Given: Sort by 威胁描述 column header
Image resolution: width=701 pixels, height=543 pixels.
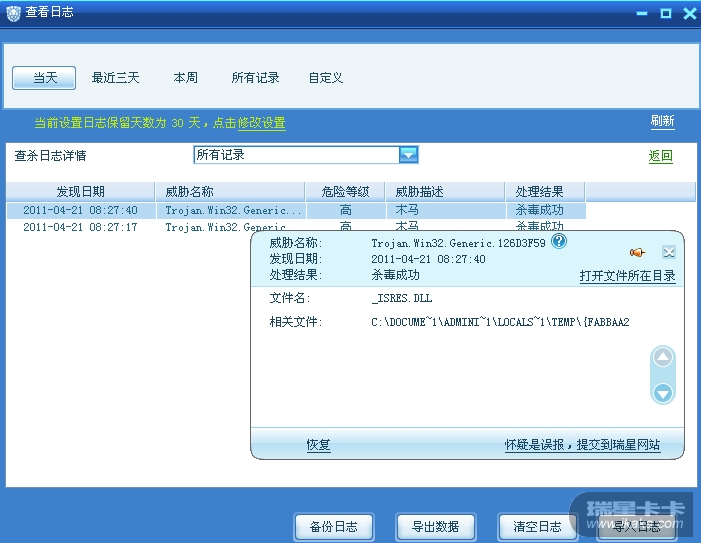Looking at the screenshot, I should [446, 192].
